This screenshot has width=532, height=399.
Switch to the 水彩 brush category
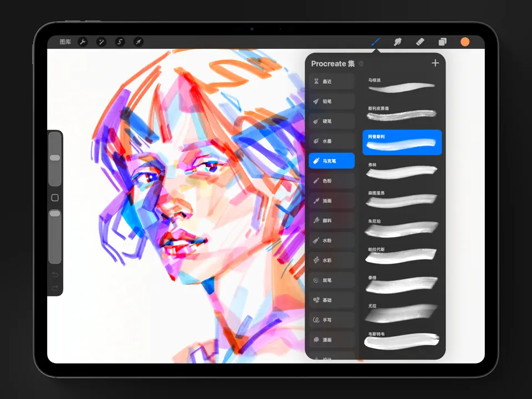331,260
